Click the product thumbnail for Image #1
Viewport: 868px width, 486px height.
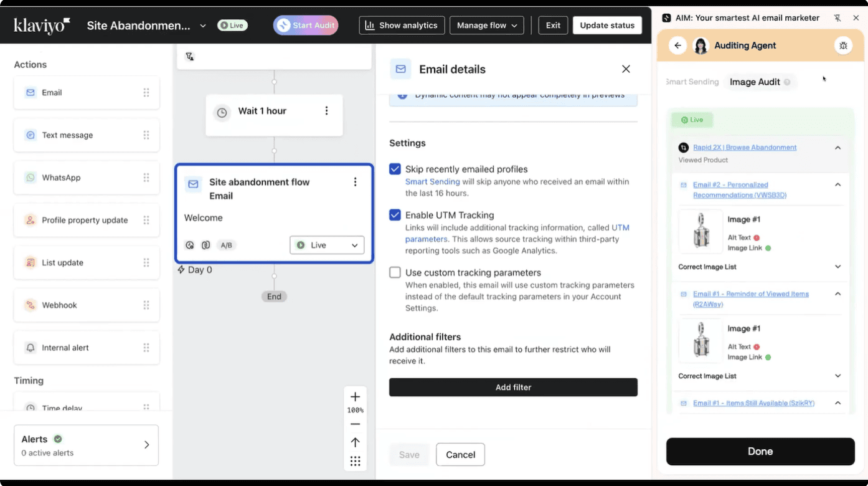coord(701,231)
